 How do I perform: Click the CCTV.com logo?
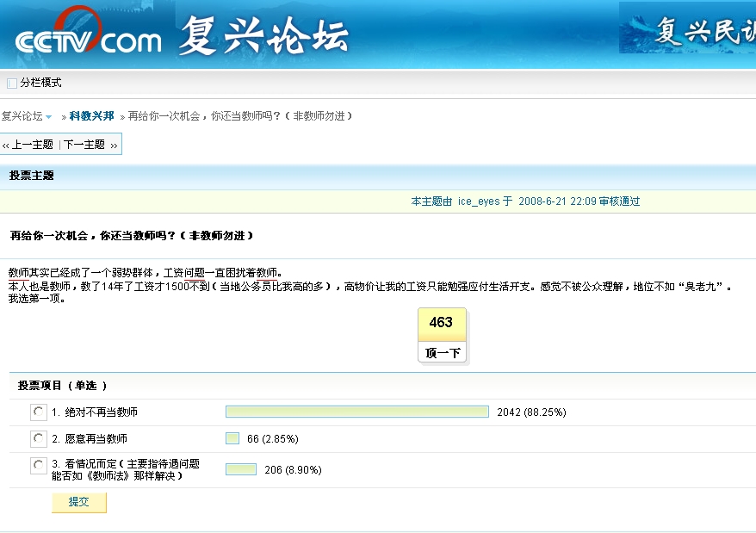tap(88, 39)
